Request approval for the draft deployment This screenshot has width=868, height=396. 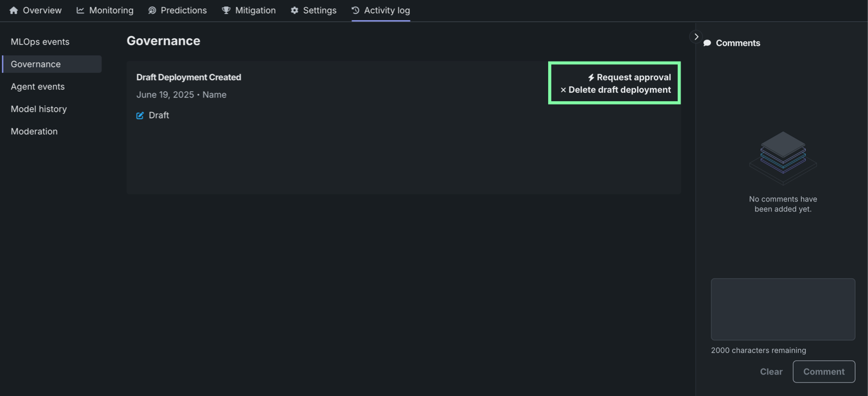pyautogui.click(x=633, y=77)
